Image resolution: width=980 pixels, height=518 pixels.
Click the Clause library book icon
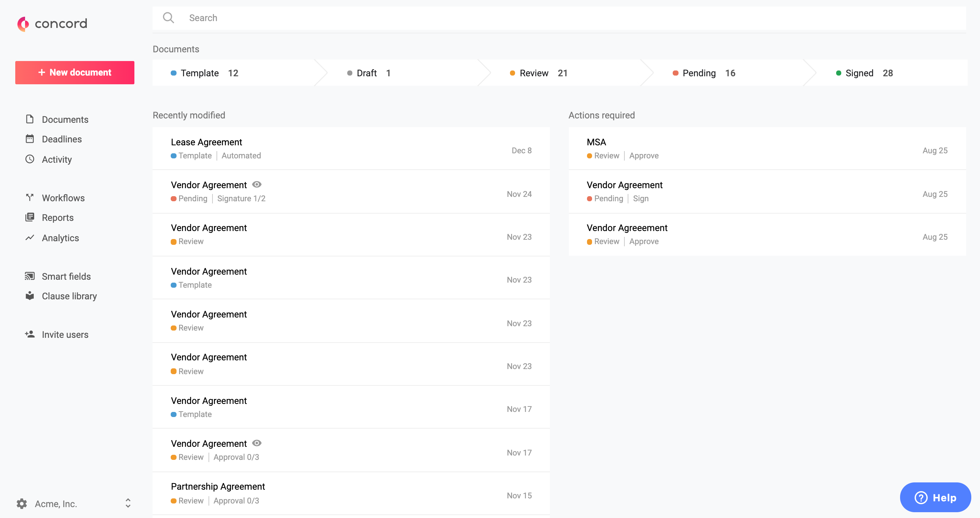(30, 296)
